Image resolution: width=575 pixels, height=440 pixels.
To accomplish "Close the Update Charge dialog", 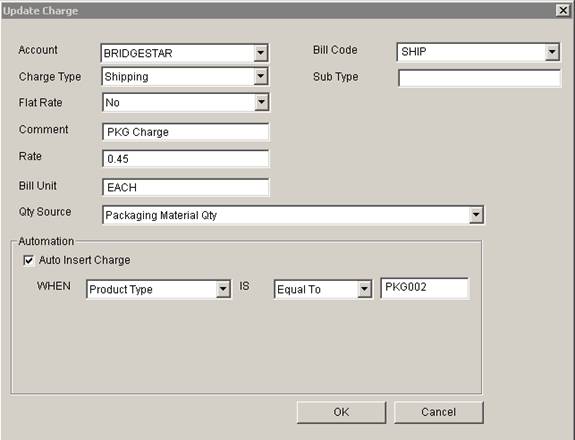I will pyautogui.click(x=563, y=10).
